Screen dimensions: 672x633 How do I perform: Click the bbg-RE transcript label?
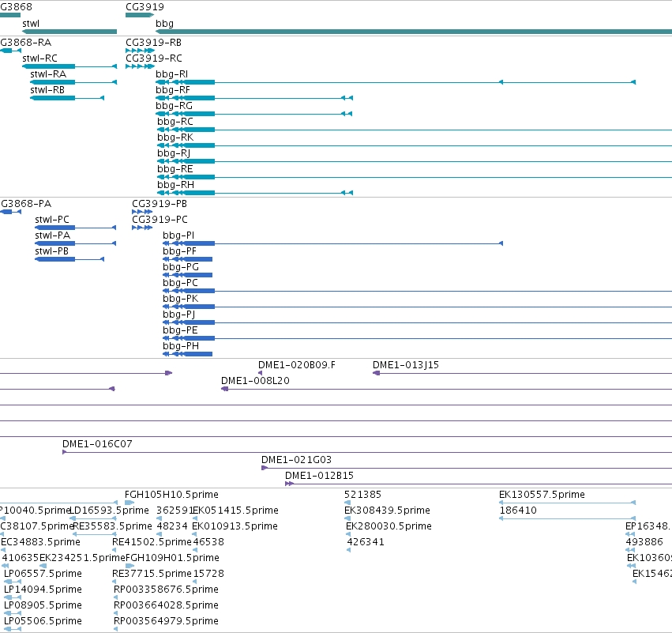(175, 169)
